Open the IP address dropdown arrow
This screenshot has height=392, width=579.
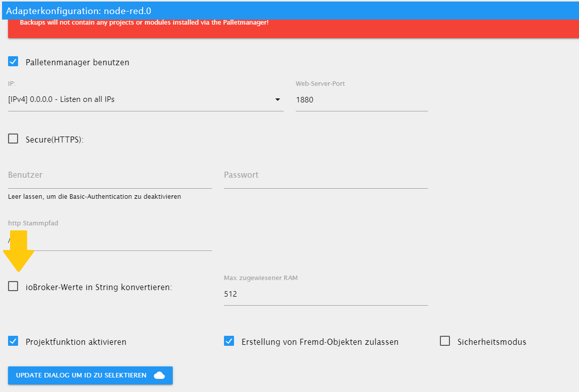point(277,99)
